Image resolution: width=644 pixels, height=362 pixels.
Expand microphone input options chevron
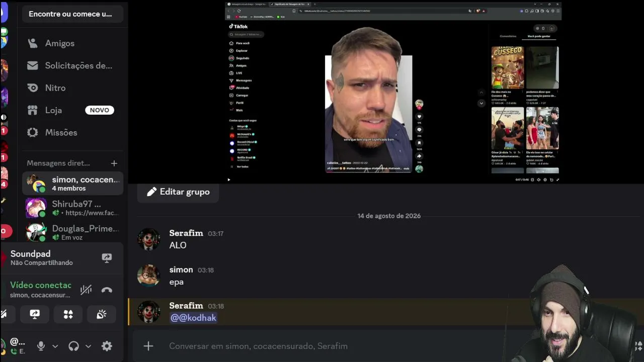[55, 346]
